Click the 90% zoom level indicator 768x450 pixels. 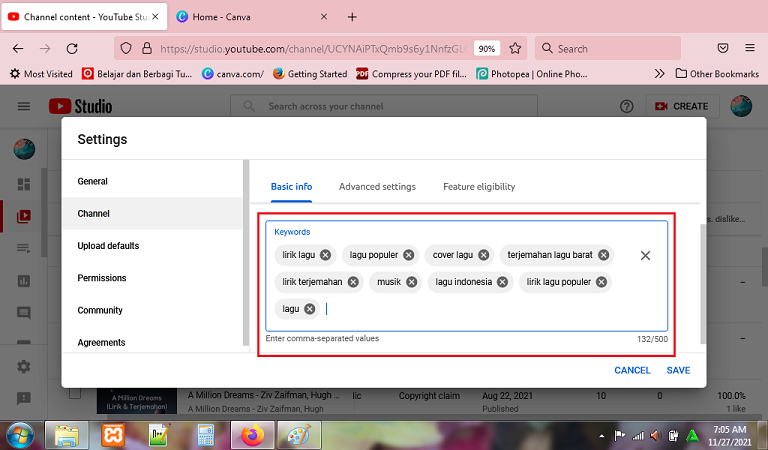[x=487, y=49]
